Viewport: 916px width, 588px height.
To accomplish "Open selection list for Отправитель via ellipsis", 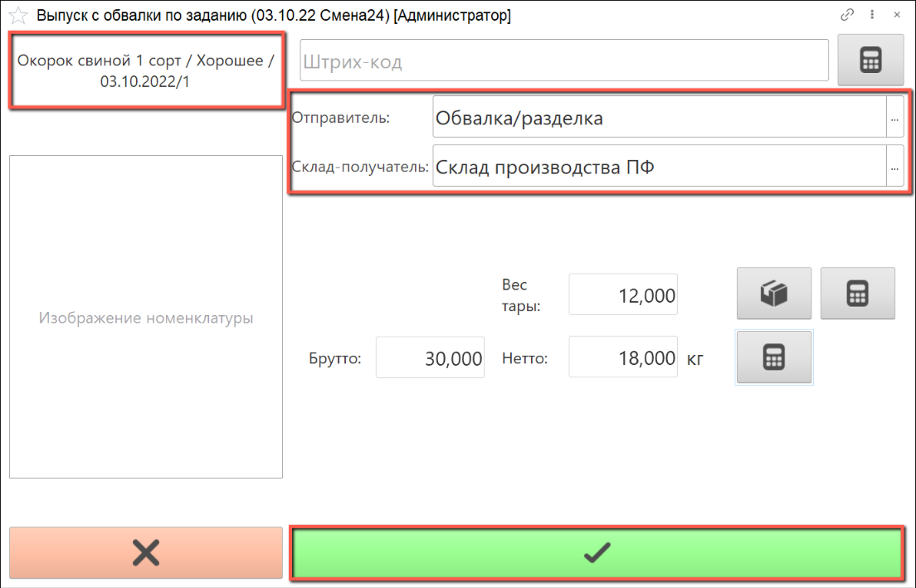I will coord(894,119).
